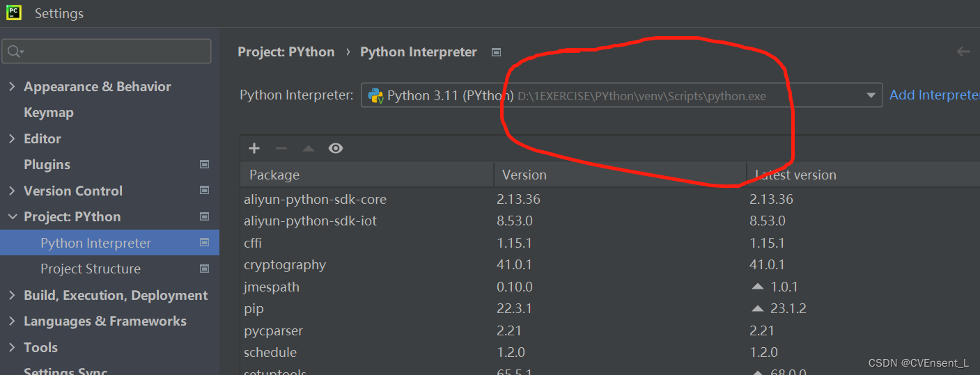Expand the Tools section
The width and height of the screenshot is (980, 375).
[11, 347]
